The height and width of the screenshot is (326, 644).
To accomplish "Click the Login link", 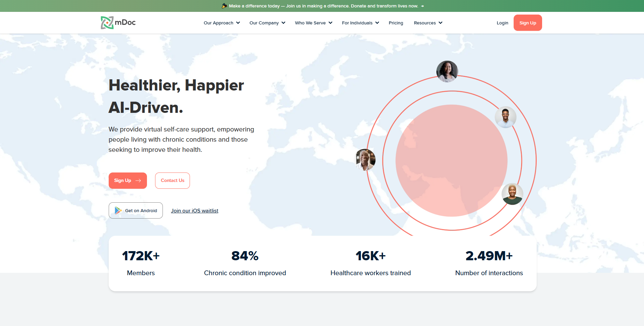I will tap(502, 23).
